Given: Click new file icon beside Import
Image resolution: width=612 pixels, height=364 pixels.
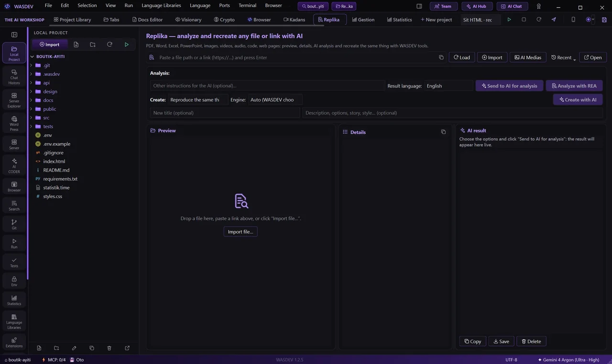Looking at the screenshot, I should coord(76,44).
